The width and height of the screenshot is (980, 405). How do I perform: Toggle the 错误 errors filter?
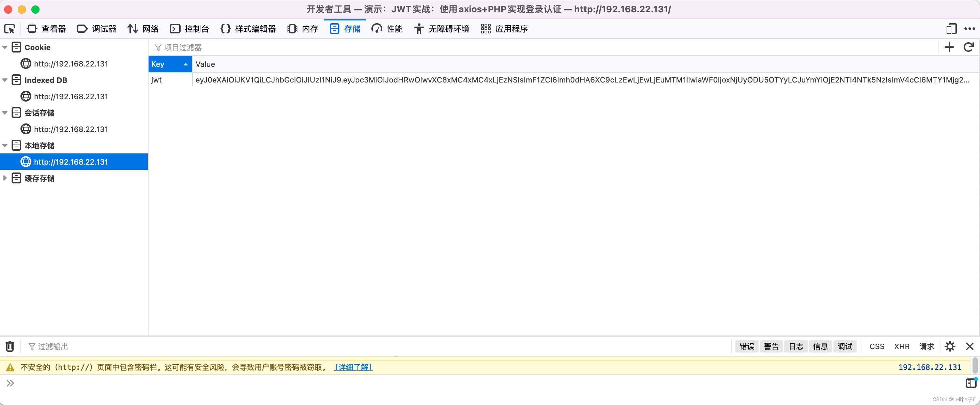pos(747,346)
